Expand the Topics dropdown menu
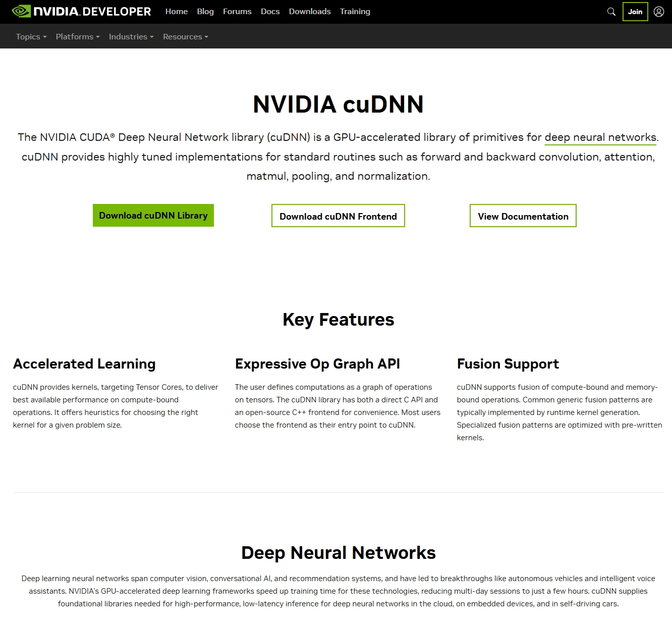This screenshot has width=672, height=625. [31, 36]
